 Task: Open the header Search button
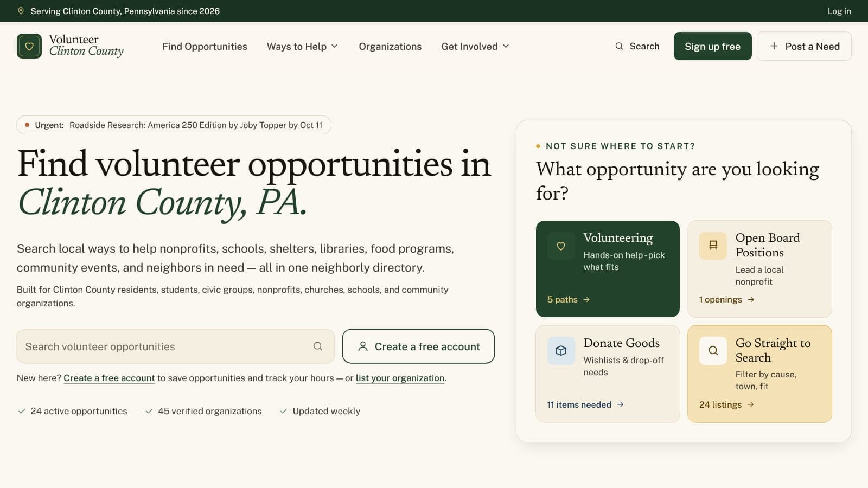pos(637,46)
